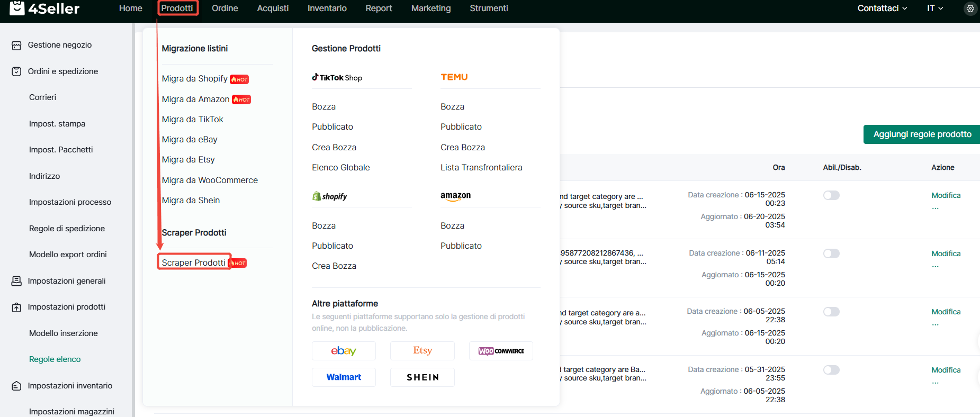Click the sidebar vertical scrollbar
The height and width of the screenshot is (417, 980).
(x=133, y=220)
